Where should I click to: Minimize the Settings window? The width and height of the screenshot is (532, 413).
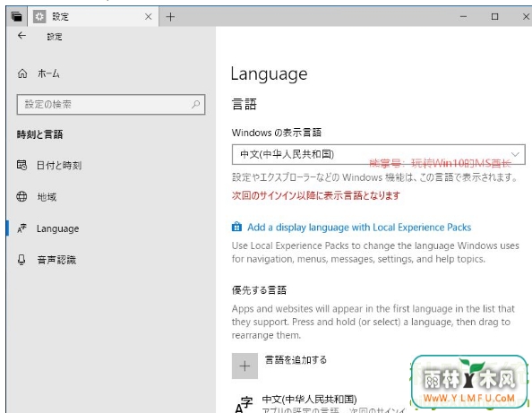coord(463,16)
